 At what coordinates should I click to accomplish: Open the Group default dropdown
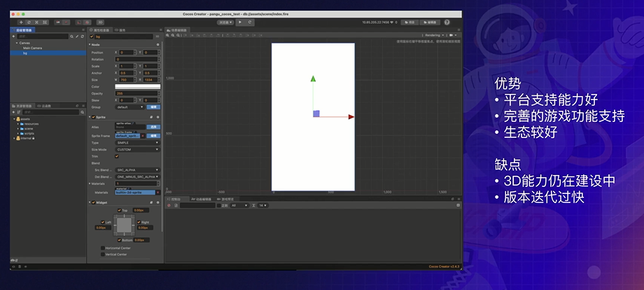129,106
